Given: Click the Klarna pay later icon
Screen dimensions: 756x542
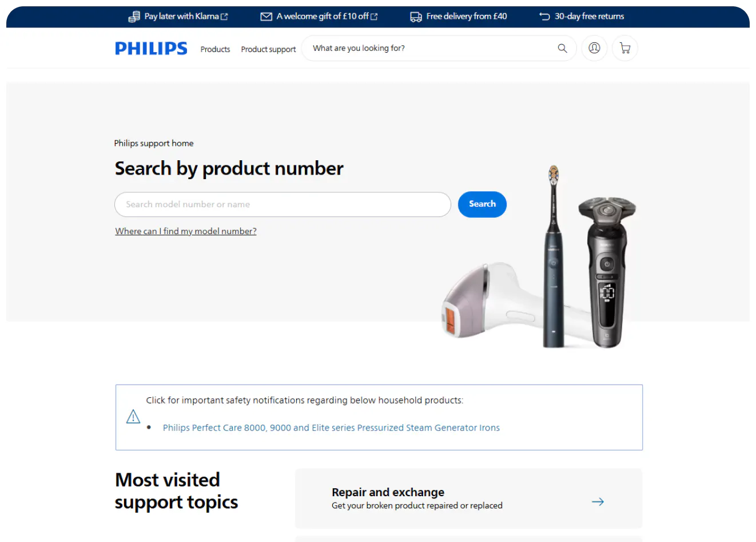Looking at the screenshot, I should point(134,17).
